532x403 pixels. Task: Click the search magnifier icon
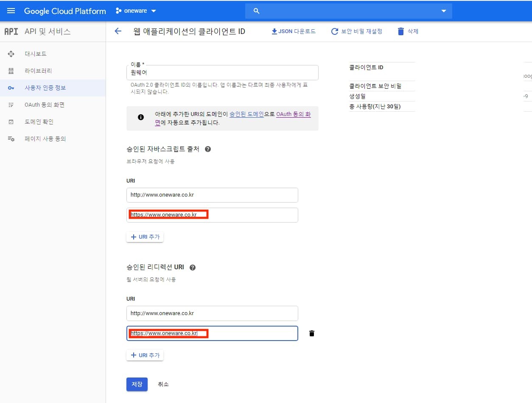click(256, 11)
